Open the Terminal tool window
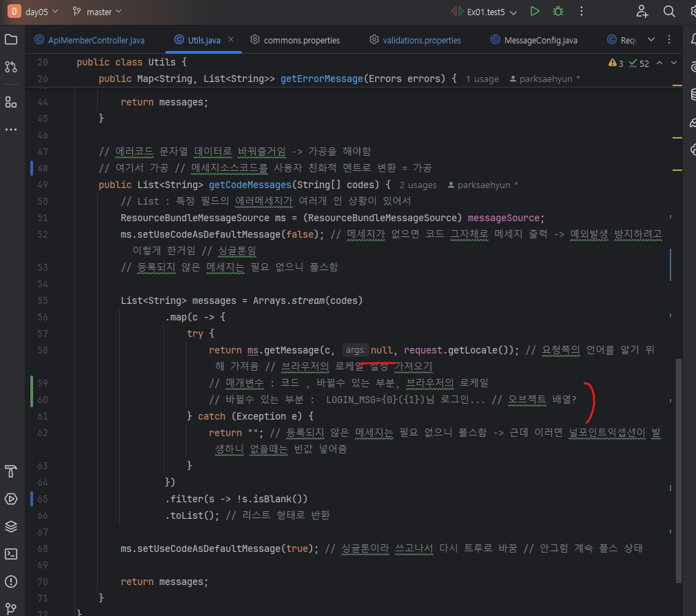Screen dimensions: 696x616 [x=11, y=554]
